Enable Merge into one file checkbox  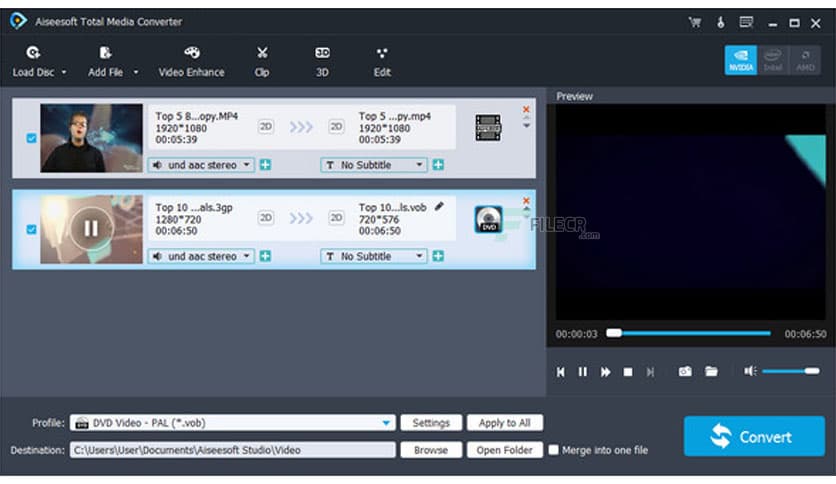[x=553, y=450]
